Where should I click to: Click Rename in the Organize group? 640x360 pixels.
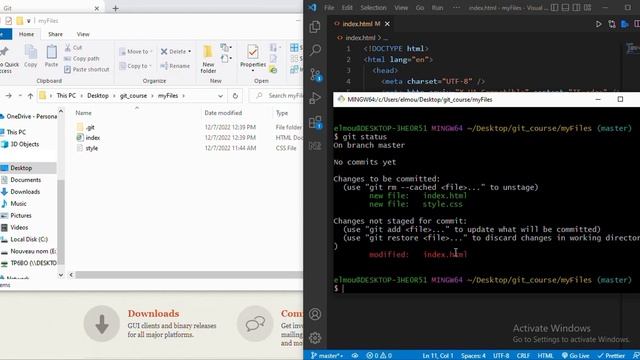click(x=175, y=66)
